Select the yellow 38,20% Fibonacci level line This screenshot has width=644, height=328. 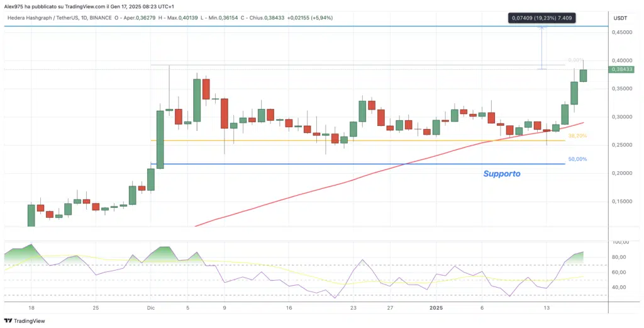point(314,140)
